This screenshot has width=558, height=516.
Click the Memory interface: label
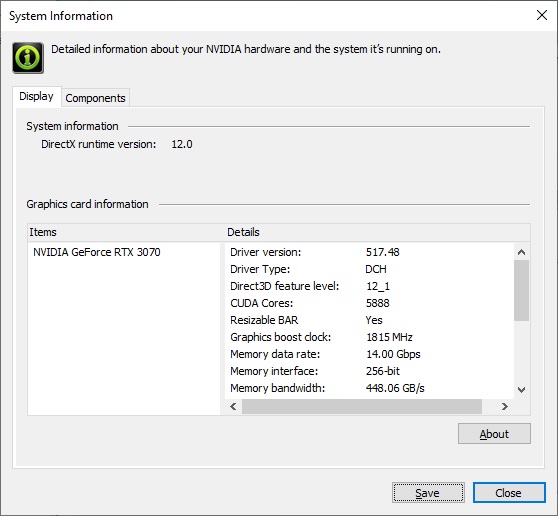tap(274, 371)
